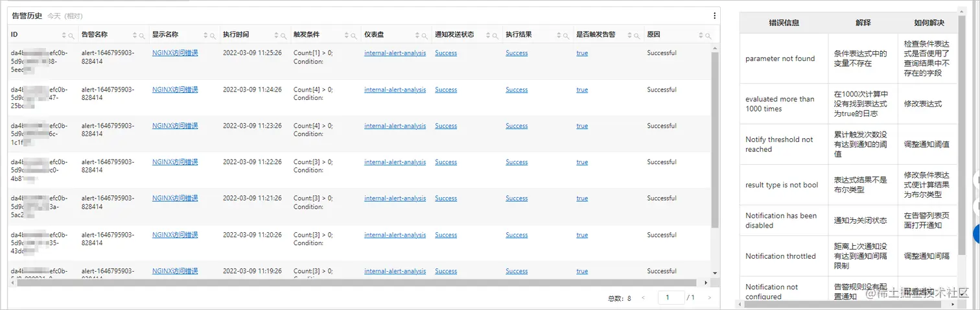Sort by 仪表盘 column

(417, 35)
